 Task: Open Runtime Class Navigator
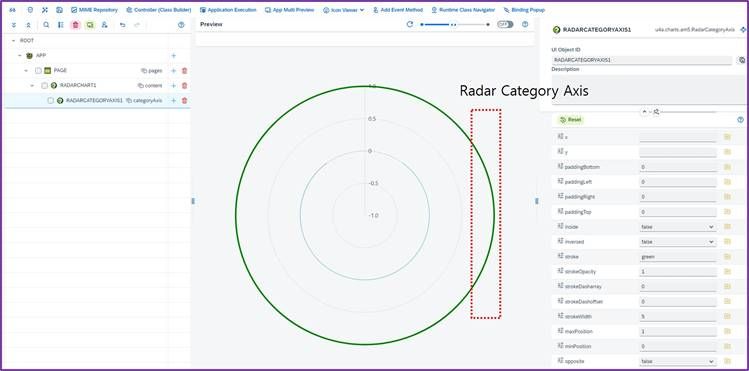coord(463,10)
